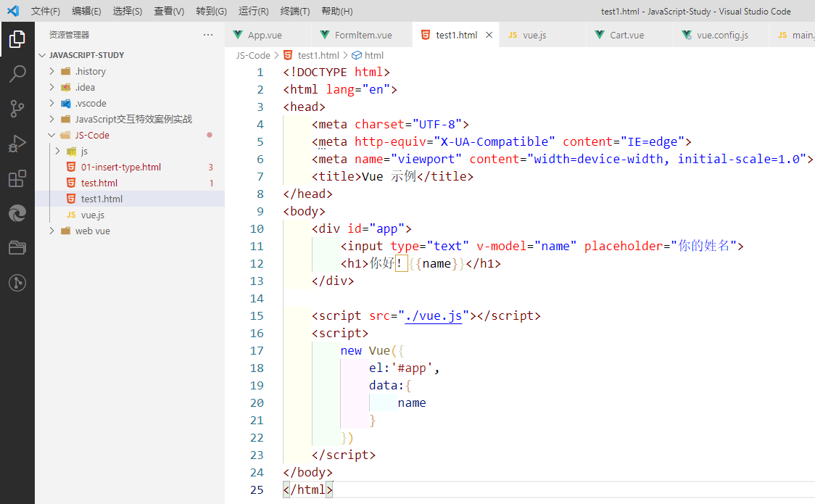Screen dimensions: 815x504
Task: Click the test1.html breadcrumb segment
Action: tap(318, 55)
